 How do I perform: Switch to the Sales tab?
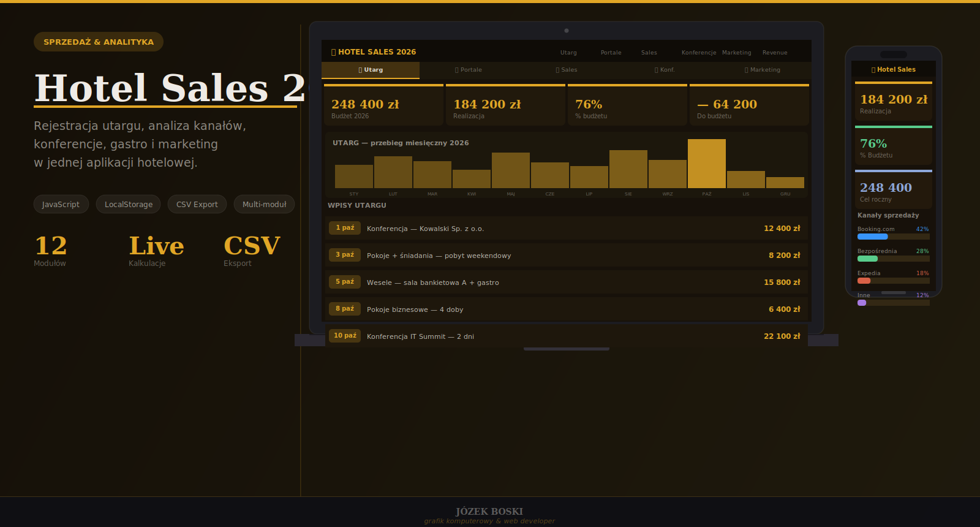coord(567,70)
